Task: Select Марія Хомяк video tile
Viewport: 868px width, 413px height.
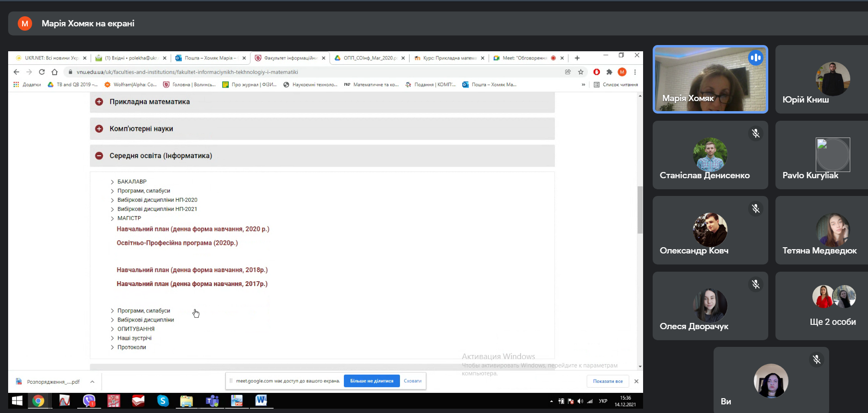Action: point(710,80)
